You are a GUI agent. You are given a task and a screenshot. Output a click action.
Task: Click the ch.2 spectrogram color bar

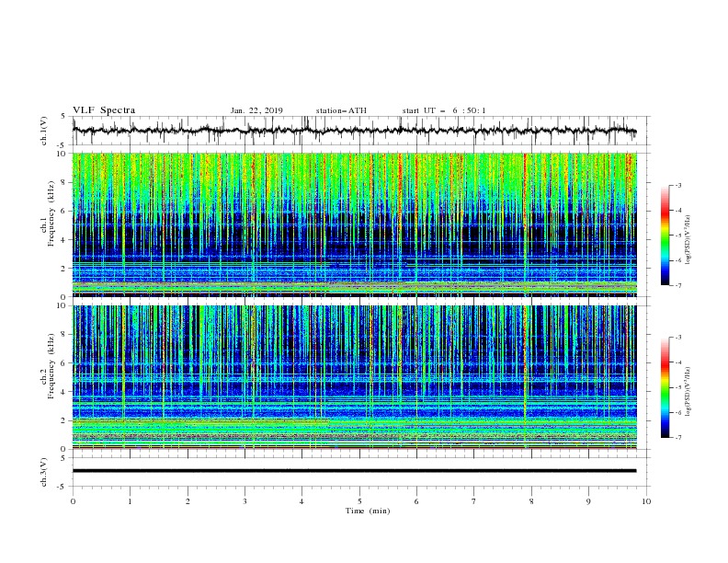(x=665, y=387)
